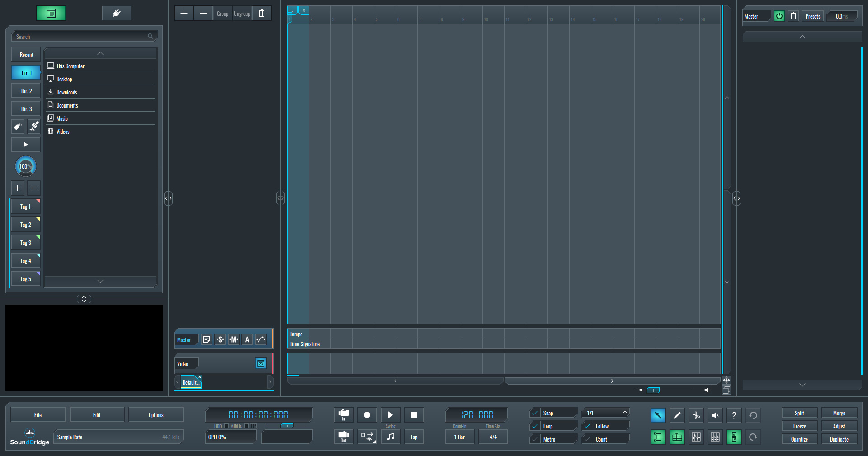Viewport: 868px width, 456px height.
Task: Open the File menu
Action: point(38,415)
